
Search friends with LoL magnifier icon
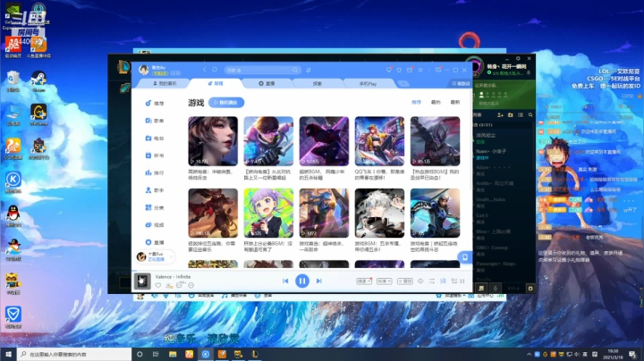(x=530, y=115)
